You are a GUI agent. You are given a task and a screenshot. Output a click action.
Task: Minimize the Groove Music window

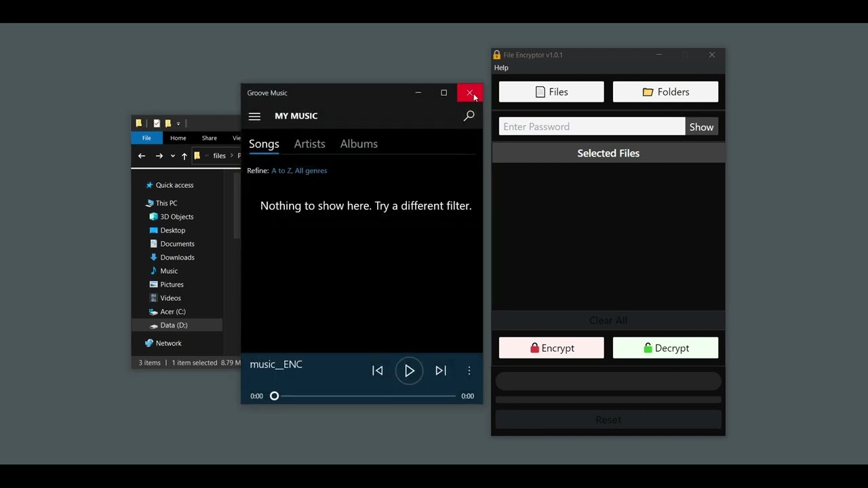pos(418,93)
